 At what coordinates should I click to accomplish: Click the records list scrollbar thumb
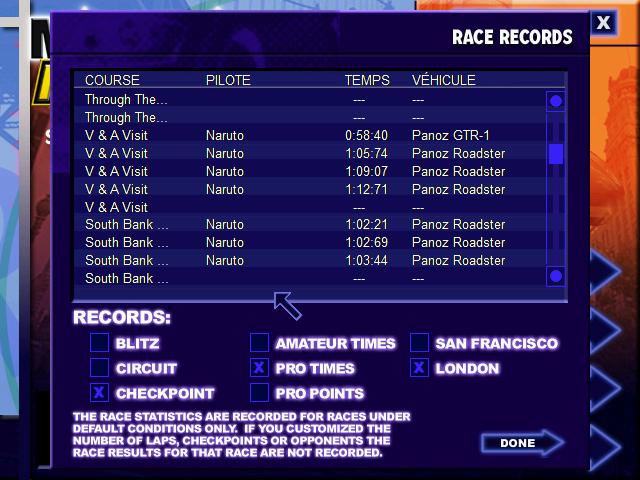(556, 154)
